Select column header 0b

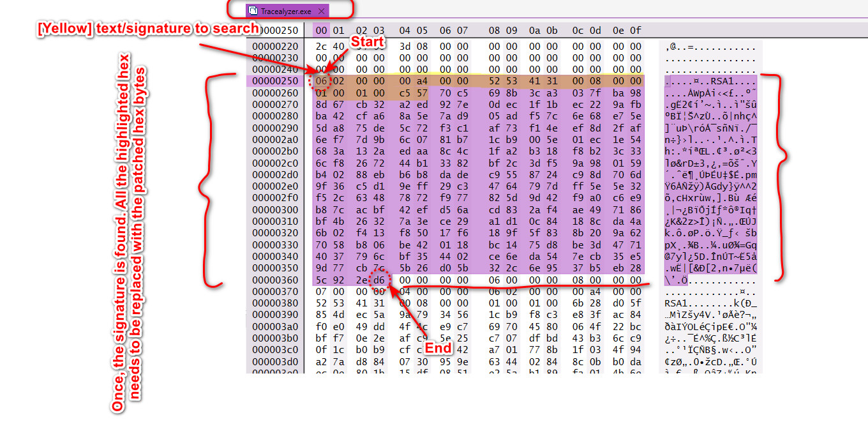[x=552, y=30]
